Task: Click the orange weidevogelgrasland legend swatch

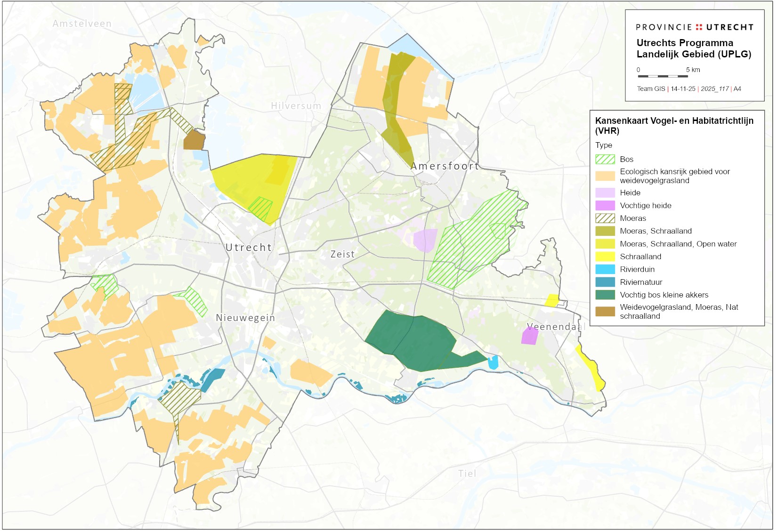Action: (605, 176)
